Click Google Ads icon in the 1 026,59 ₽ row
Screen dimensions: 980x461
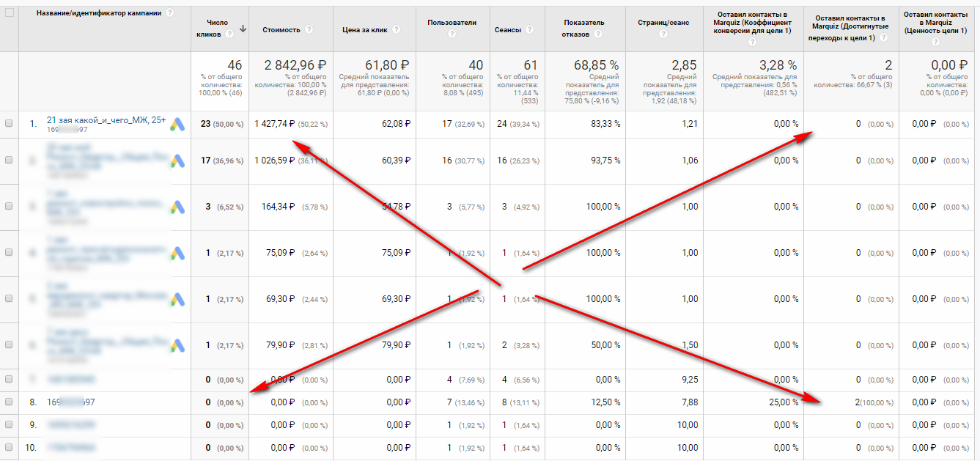[x=177, y=161]
